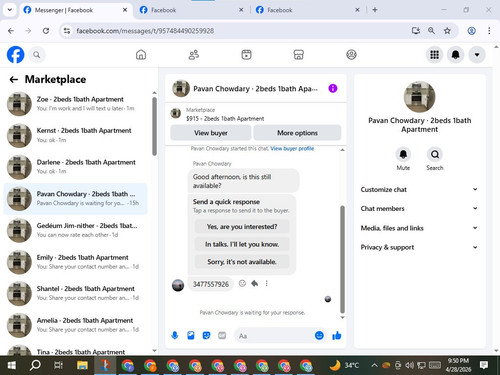
Task: Open the Facebook logo home link
Action: 15,55
